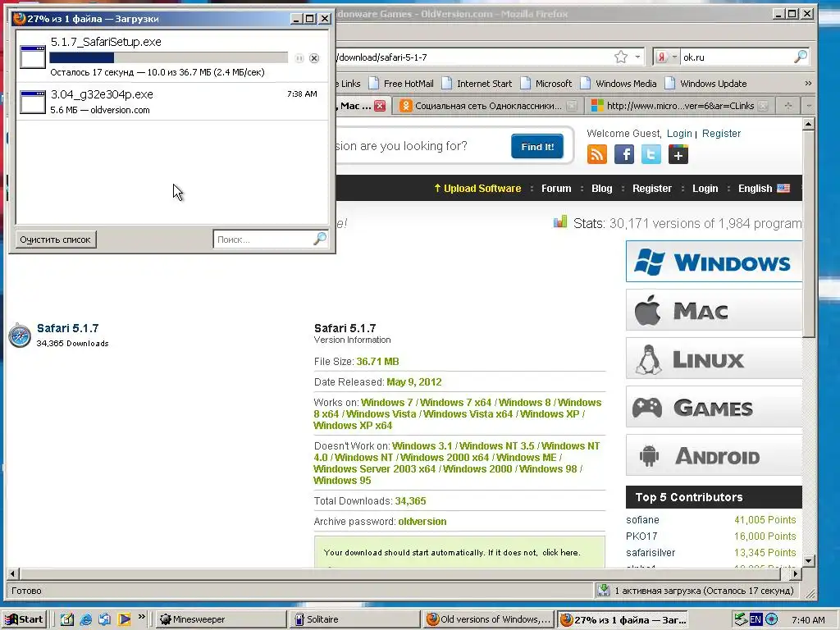Switch to Solitaire in the taskbar
Image resolution: width=840 pixels, height=630 pixels.
pyautogui.click(x=354, y=619)
